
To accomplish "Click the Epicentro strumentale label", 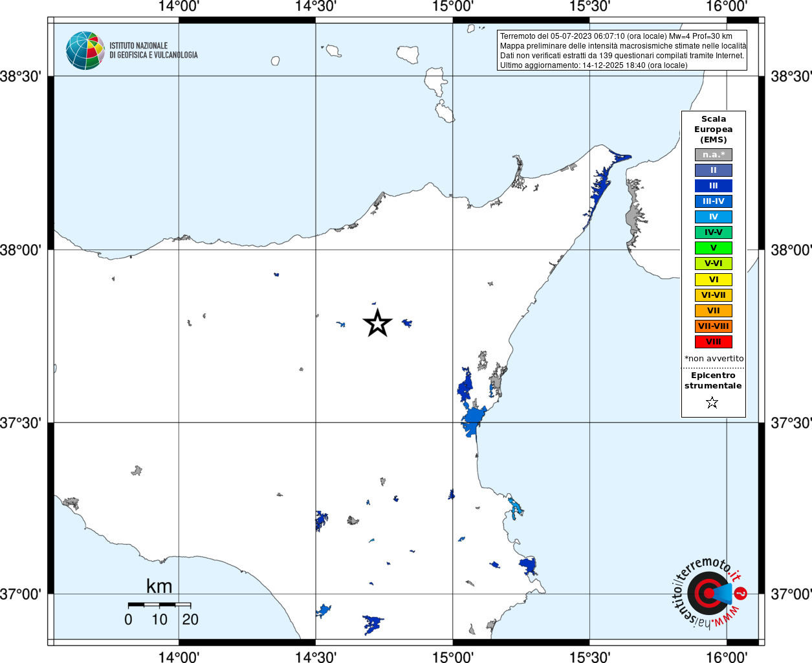I will click(713, 381).
